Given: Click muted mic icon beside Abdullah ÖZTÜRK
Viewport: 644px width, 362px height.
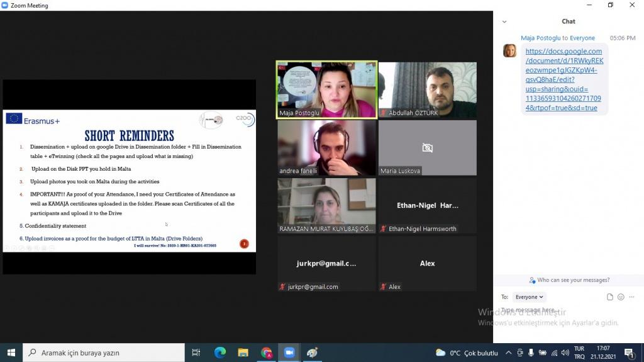Looking at the screenshot, I should pyautogui.click(x=383, y=113).
